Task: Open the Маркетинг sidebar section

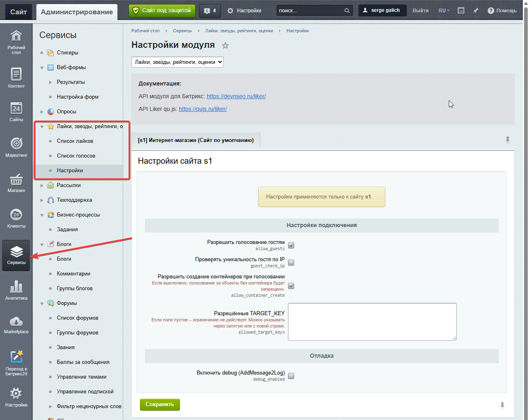Action: (16, 147)
